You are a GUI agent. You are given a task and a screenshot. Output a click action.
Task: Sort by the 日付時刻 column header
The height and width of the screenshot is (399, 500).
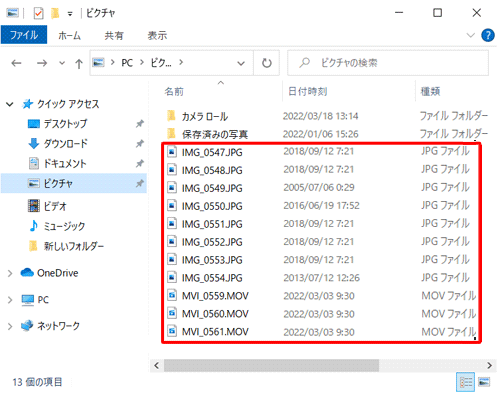(x=307, y=91)
